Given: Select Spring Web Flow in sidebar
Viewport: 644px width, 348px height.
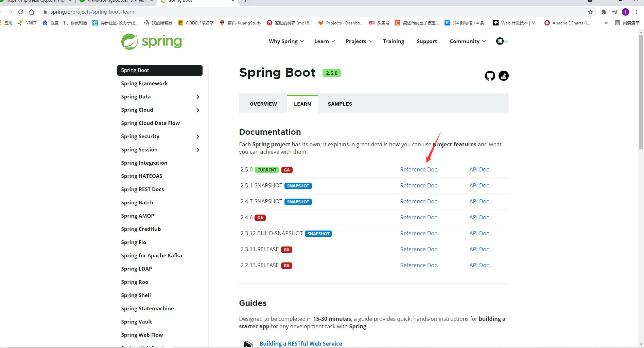Looking at the screenshot, I should click(142, 335).
